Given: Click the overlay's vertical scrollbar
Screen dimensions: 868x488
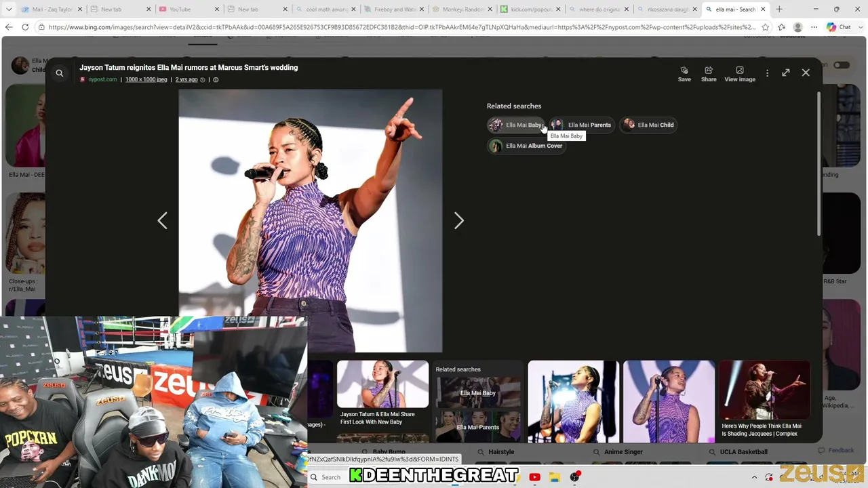Looking at the screenshot, I should coord(818,165).
